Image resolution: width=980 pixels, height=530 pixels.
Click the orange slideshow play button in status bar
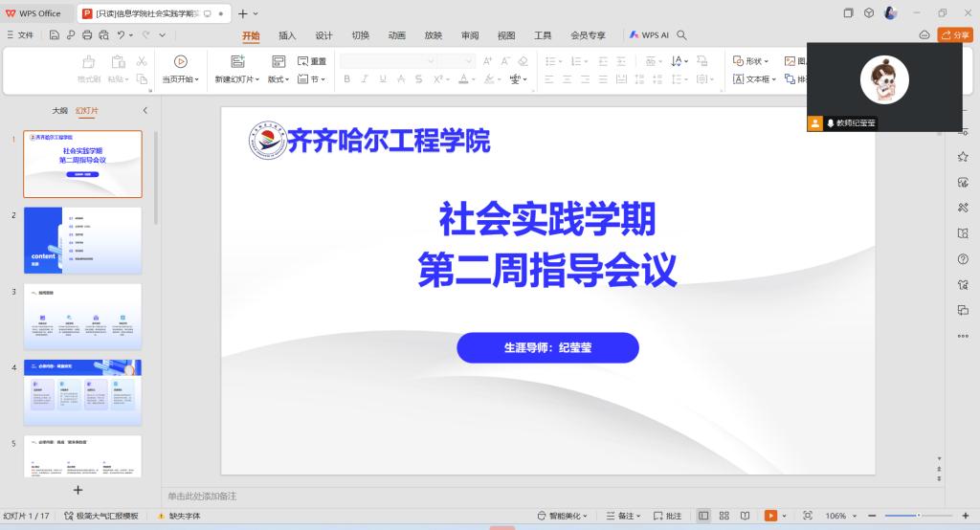click(x=770, y=516)
